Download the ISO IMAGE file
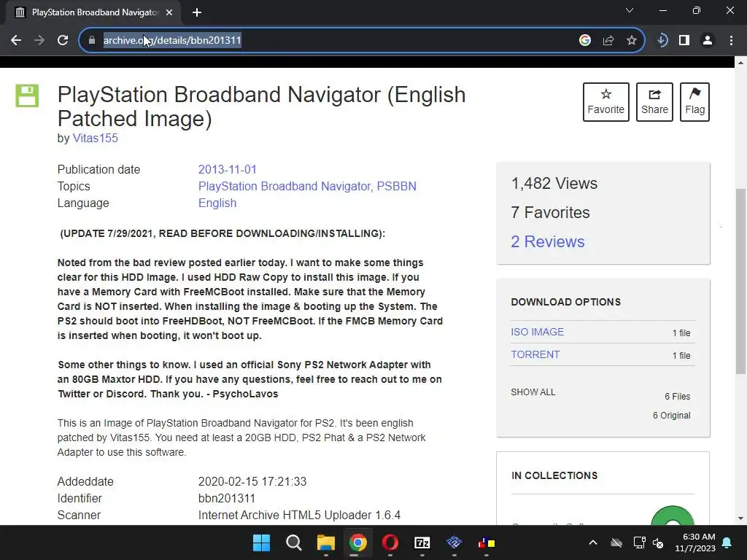Screen dimensions: 747x560 point(538,332)
